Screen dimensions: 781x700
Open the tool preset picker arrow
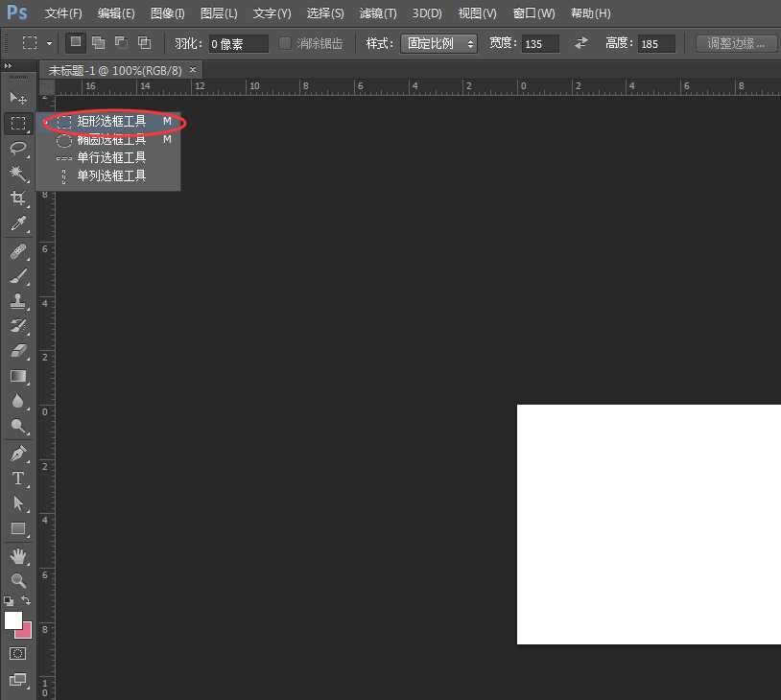pos(50,43)
